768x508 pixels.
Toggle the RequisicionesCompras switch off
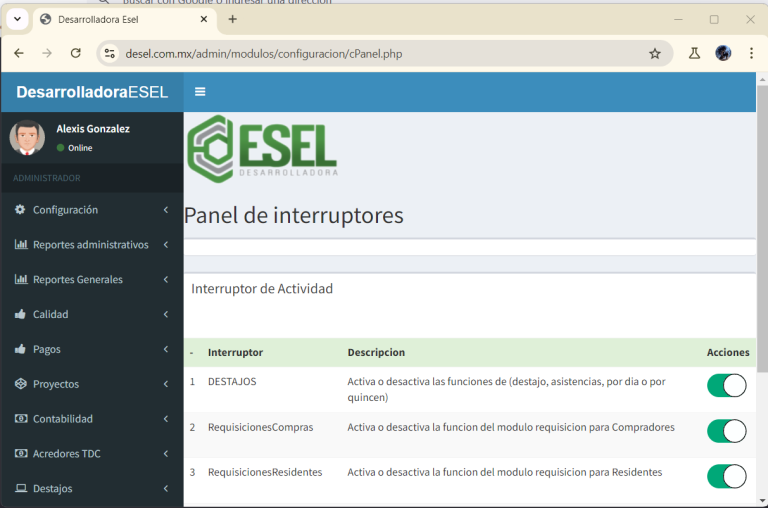(x=727, y=431)
